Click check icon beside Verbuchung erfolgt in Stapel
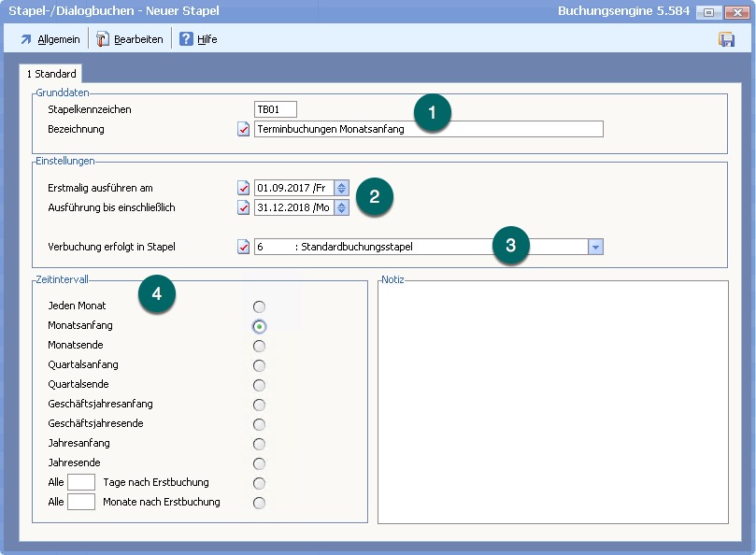Screen dimensions: 756x555 244,248
